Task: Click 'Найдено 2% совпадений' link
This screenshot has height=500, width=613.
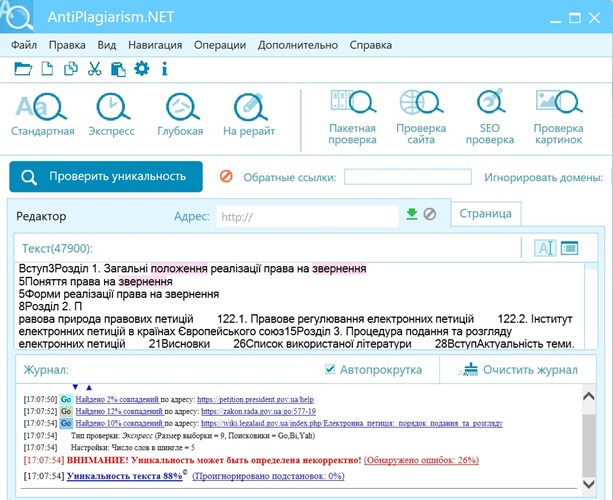Action: (117, 400)
